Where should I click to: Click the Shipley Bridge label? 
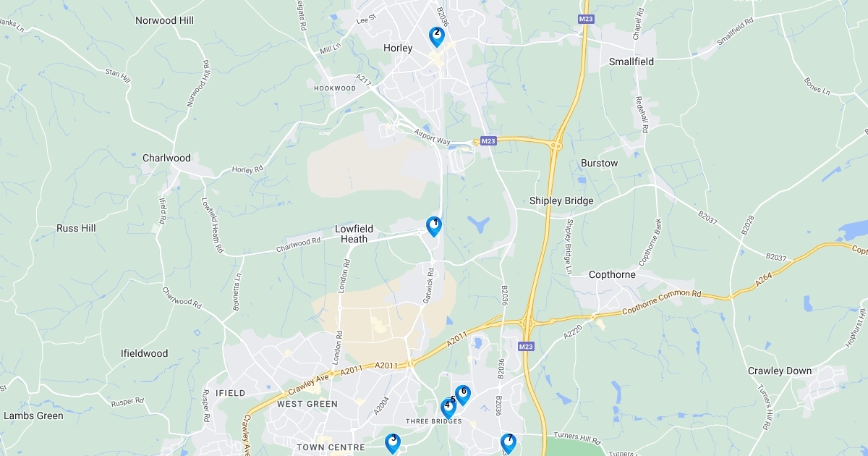click(561, 200)
